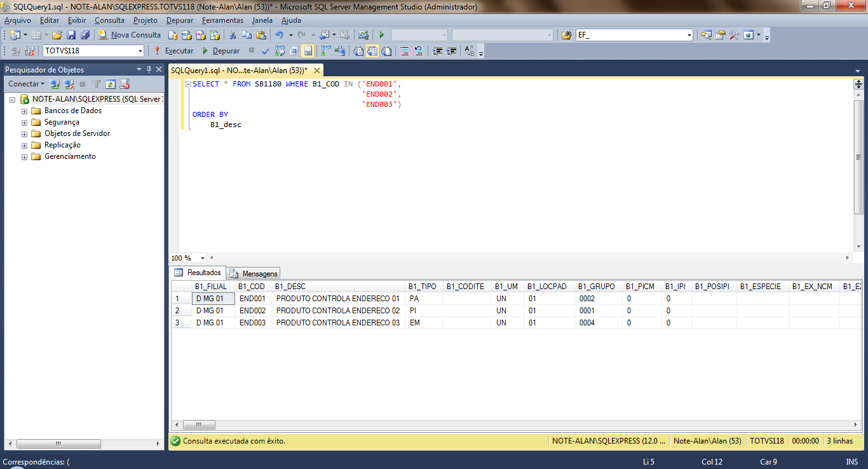Viewport: 868px width, 469px height.
Task: Expand the Bancos de Dados folder
Action: tap(25, 111)
